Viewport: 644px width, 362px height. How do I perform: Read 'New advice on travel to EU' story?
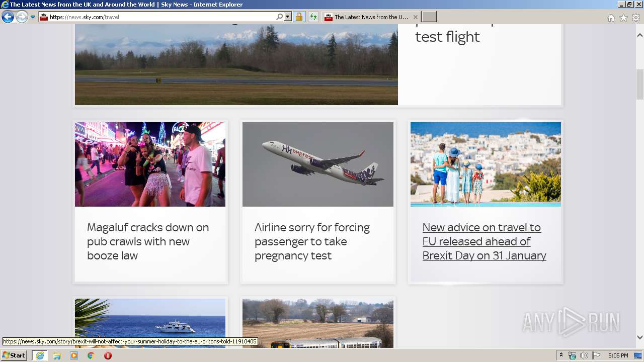484,241
